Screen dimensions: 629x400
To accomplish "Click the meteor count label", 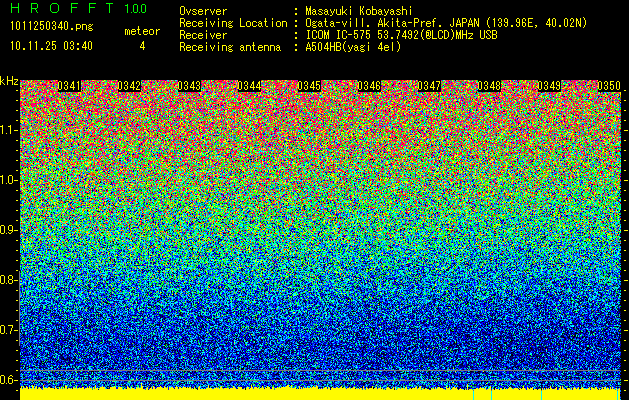I will [x=142, y=31].
